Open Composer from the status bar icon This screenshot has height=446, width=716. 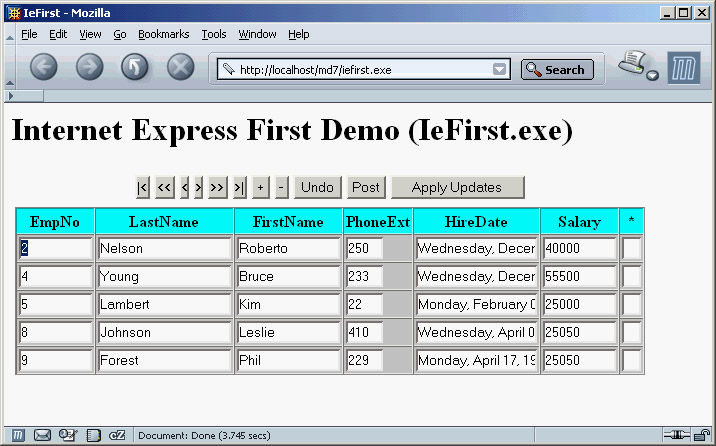(x=68, y=435)
